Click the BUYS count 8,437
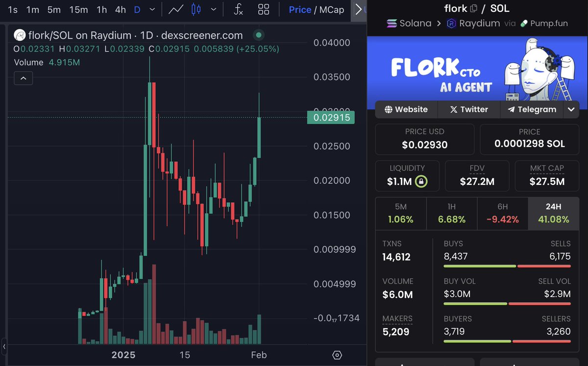Image resolution: width=588 pixels, height=366 pixels. (x=456, y=256)
